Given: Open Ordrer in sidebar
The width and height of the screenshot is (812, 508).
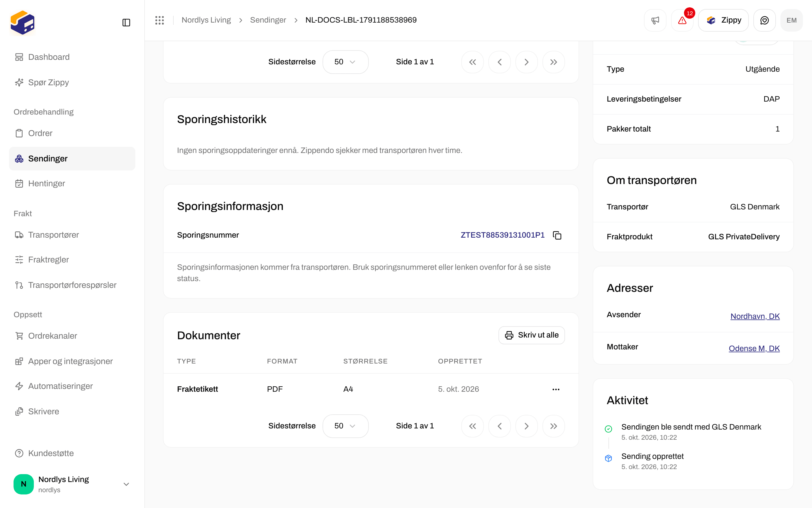Looking at the screenshot, I should click(x=72, y=133).
